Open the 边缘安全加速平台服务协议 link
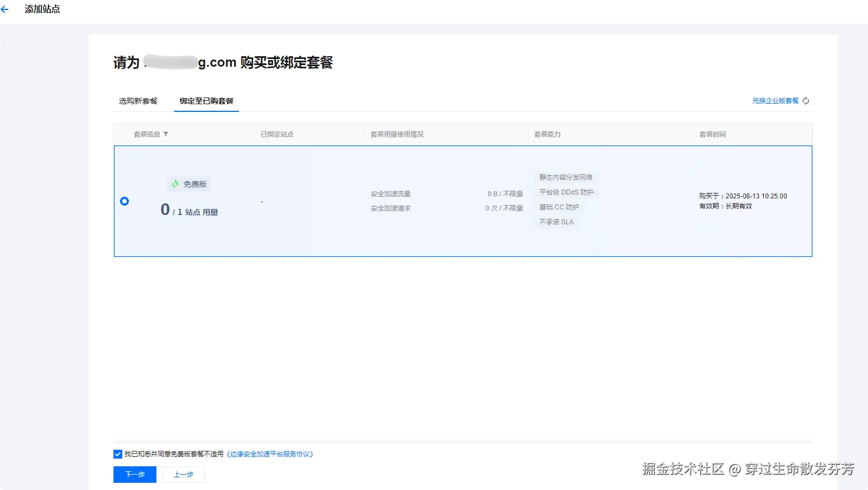 tap(270, 454)
